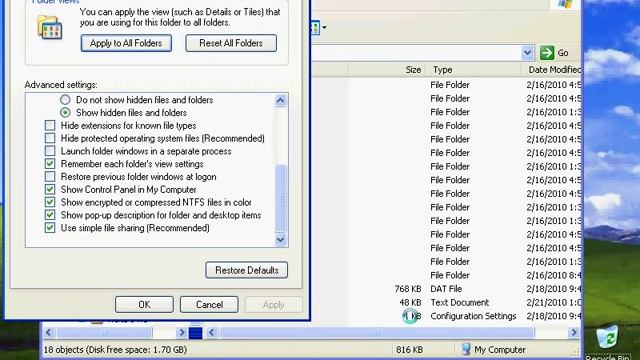Image resolution: width=640 pixels, height=360 pixels.
Task: Click Restore Defaults button
Action: [247, 270]
